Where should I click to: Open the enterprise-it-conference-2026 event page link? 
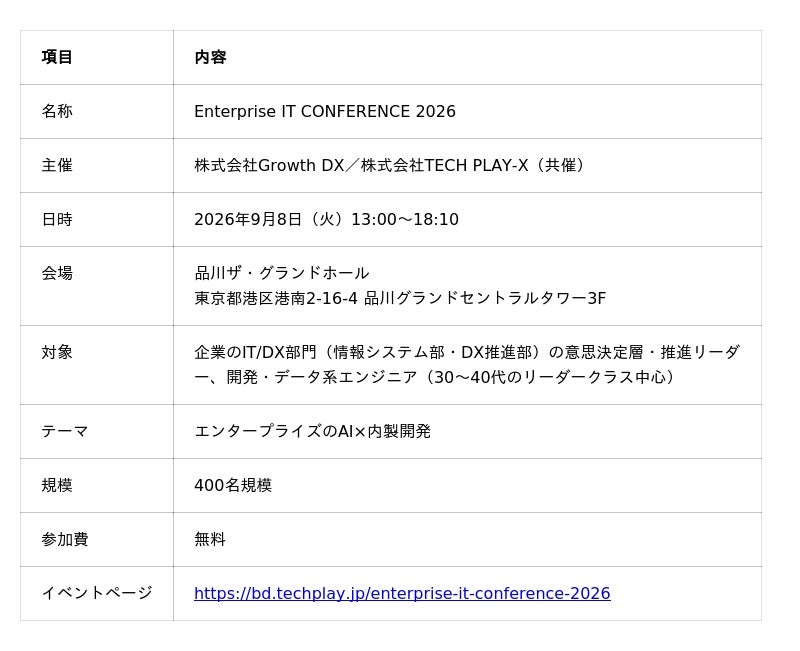pos(402,593)
